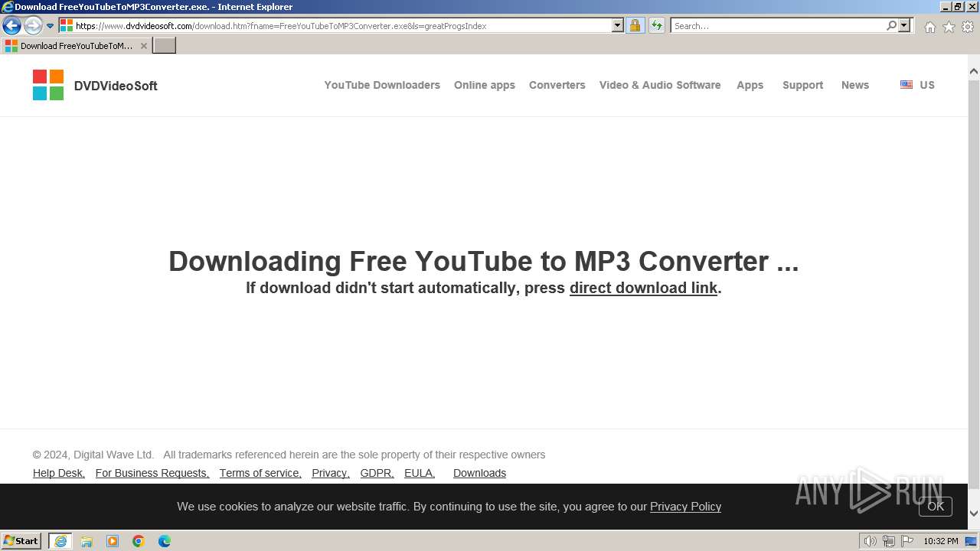Image resolution: width=980 pixels, height=551 pixels.
Task: Click the site favicon in address bar
Action: pos(67,25)
